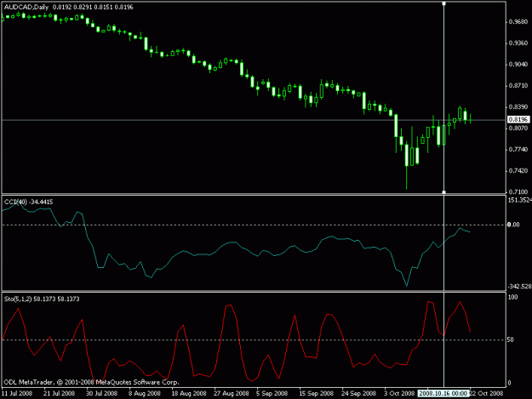Viewport: 532px width, 399px height.
Task: Click the 0.8390 price scale label
Action: 518,107
